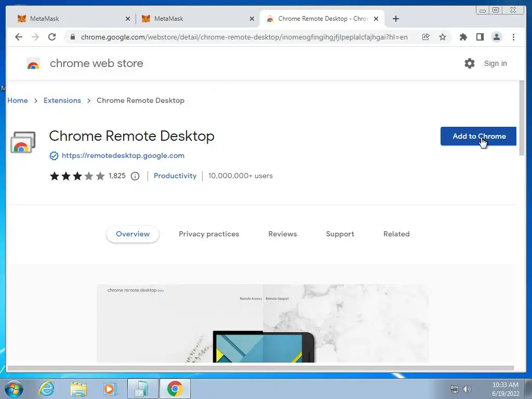Click the Sign in link
The height and width of the screenshot is (399, 532).
(495, 63)
